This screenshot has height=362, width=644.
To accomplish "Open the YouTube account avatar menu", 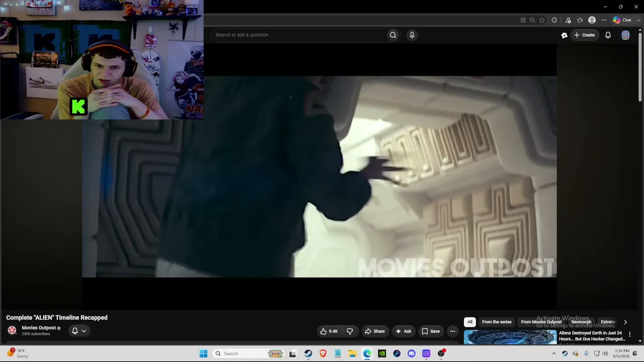I will [x=625, y=35].
